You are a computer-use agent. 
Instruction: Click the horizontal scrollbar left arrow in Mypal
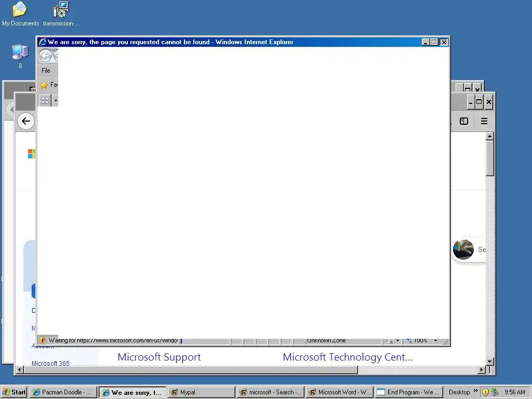coord(20,370)
